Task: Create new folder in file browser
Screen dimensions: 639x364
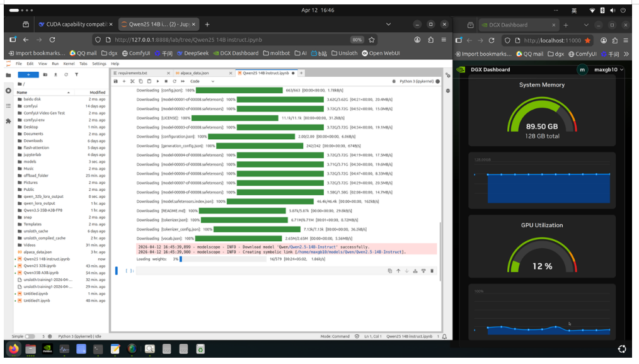Action: click(45, 75)
